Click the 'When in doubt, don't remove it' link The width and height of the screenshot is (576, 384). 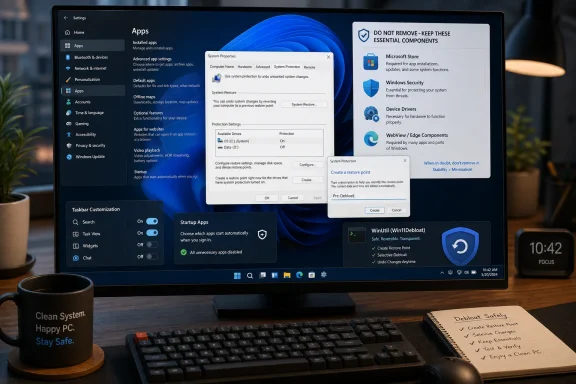tap(452, 163)
